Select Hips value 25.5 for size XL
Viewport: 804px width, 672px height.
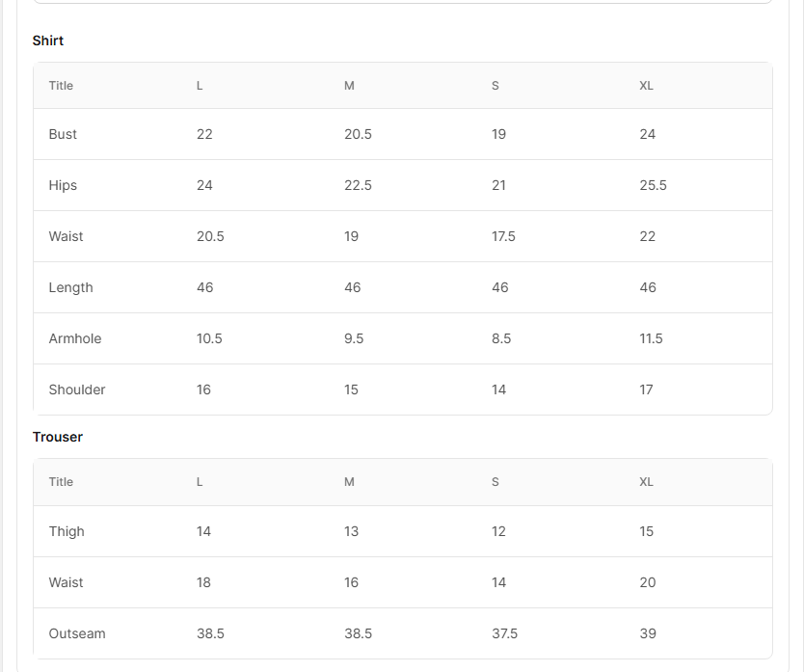pyautogui.click(x=653, y=185)
